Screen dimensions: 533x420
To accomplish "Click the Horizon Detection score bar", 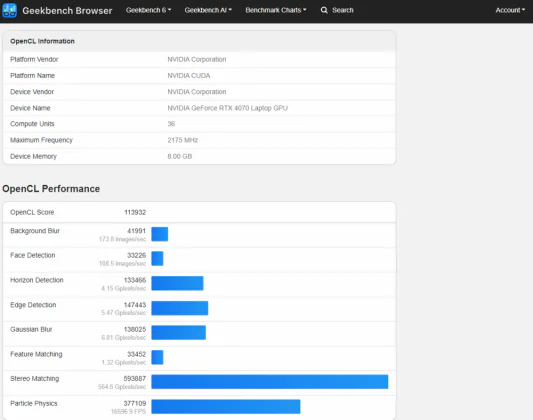I will click(177, 283).
